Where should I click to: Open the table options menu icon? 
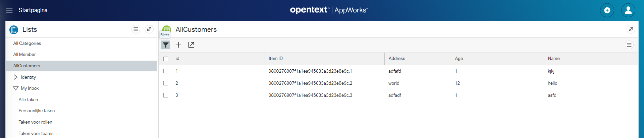pos(629,45)
